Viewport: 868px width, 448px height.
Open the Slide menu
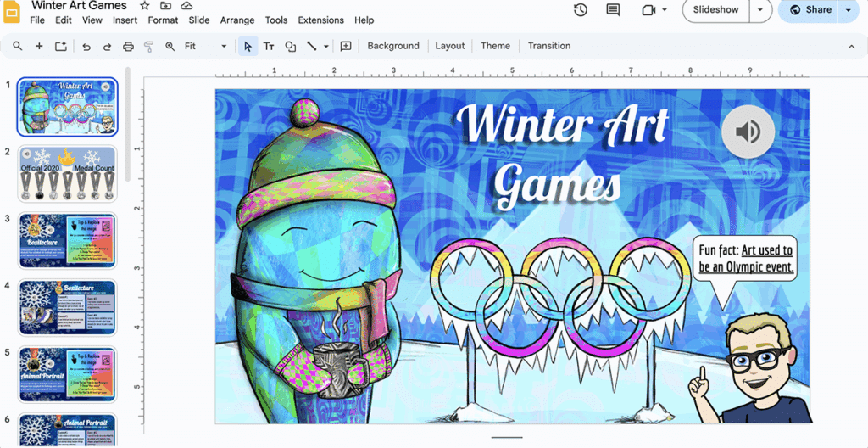point(198,20)
